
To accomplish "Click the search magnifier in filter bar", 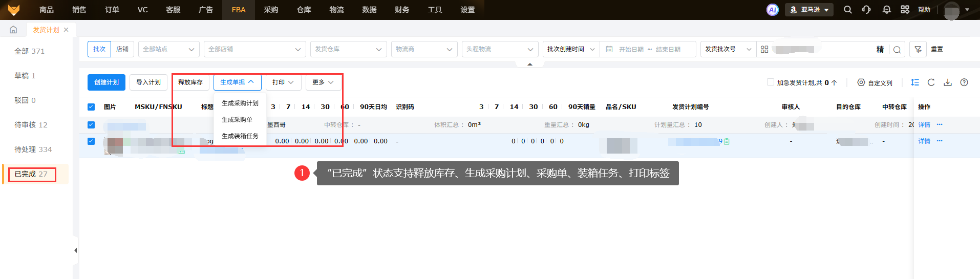I will [x=897, y=50].
